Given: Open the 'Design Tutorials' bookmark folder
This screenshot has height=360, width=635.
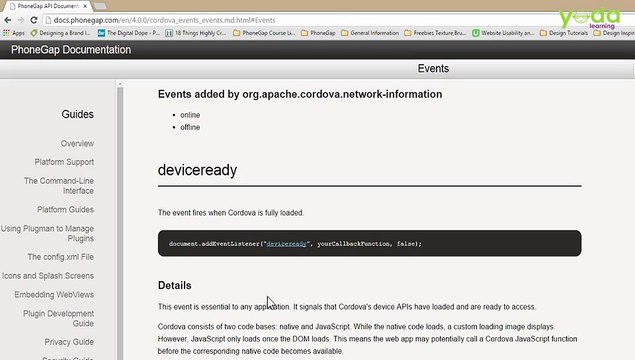Looking at the screenshot, I should point(564,33).
